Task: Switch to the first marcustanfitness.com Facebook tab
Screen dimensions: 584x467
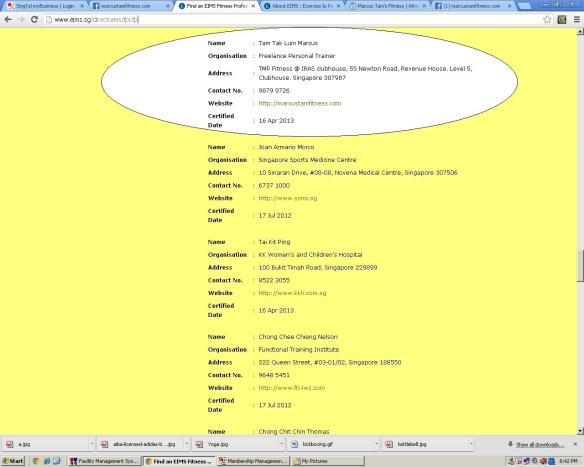Action: (x=130, y=6)
